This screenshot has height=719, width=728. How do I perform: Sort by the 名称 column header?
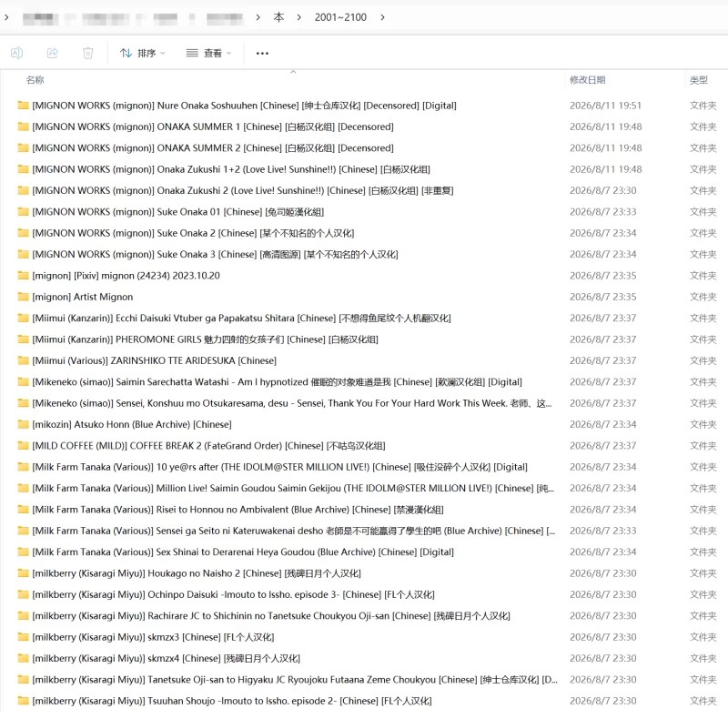pyautogui.click(x=35, y=80)
